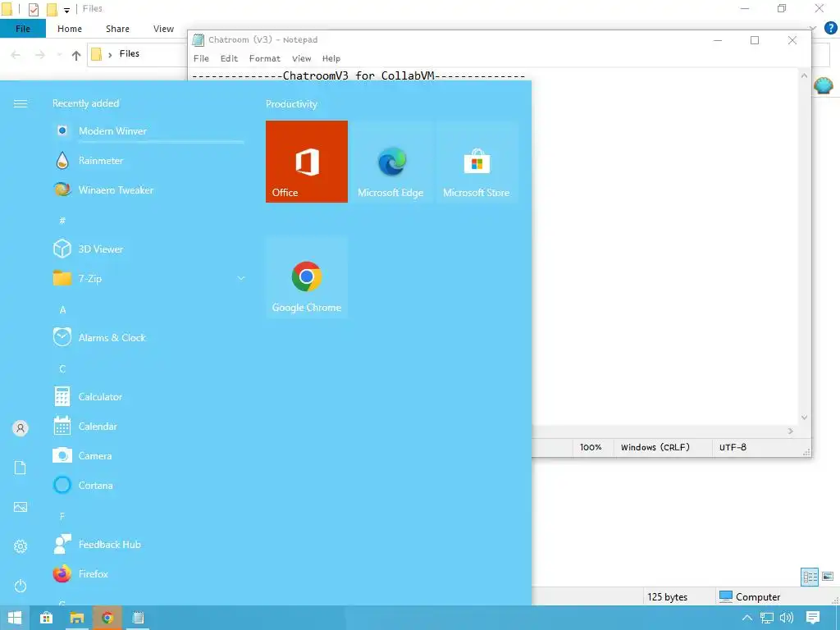Open the Notepad Edit menu
The height and width of the screenshot is (630, 840).
pyautogui.click(x=230, y=58)
